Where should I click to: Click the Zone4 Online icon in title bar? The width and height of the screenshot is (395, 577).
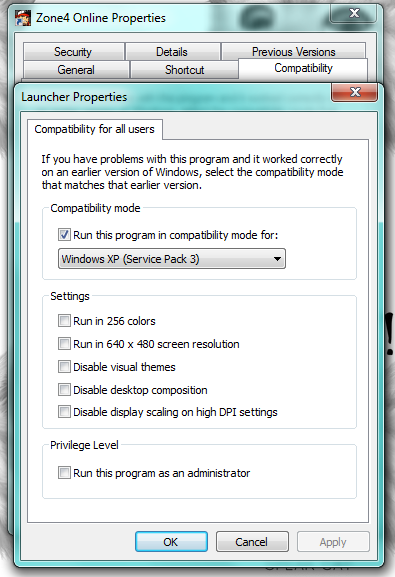(x=23, y=18)
